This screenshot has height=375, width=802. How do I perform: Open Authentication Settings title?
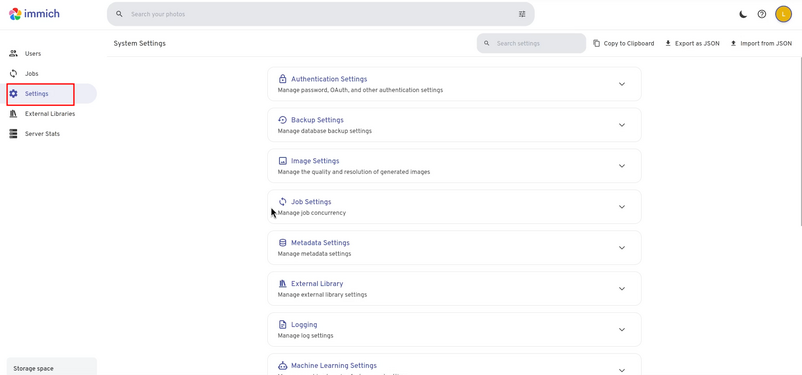[329, 79]
